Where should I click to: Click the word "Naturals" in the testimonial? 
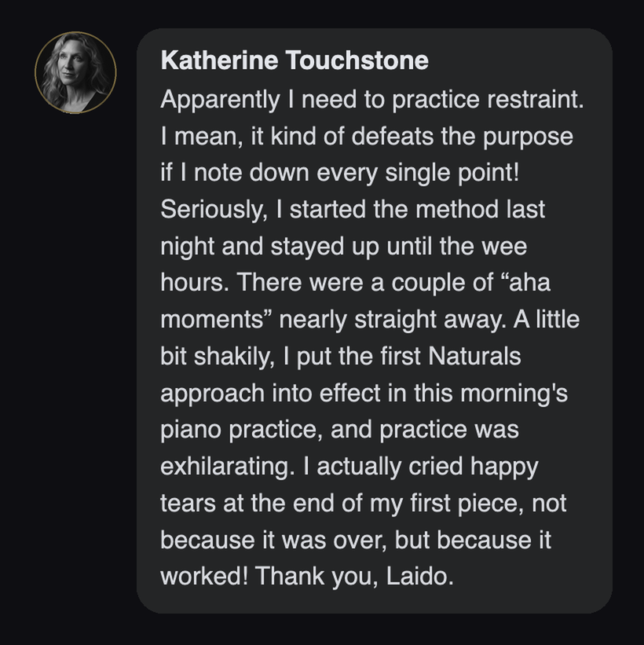[474, 355]
